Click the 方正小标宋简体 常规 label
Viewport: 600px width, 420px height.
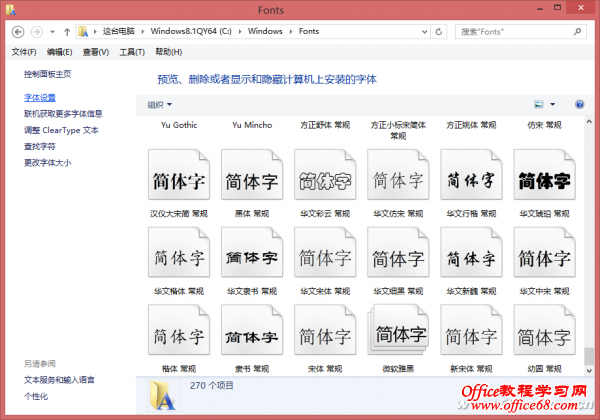(x=398, y=130)
